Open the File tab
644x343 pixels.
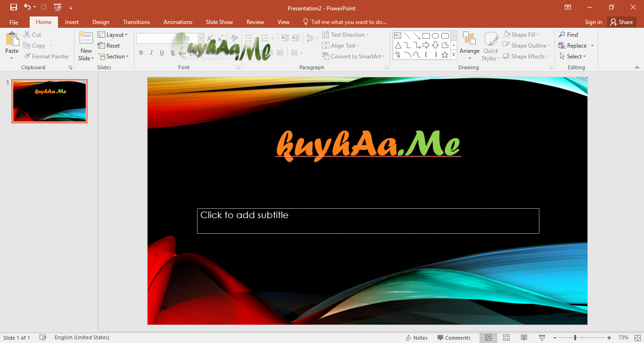14,22
